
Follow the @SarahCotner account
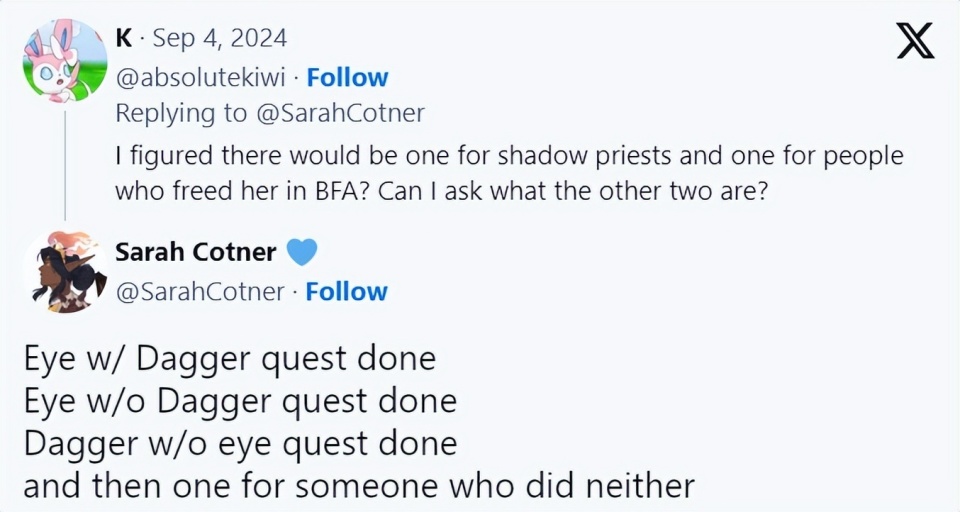tap(346, 291)
